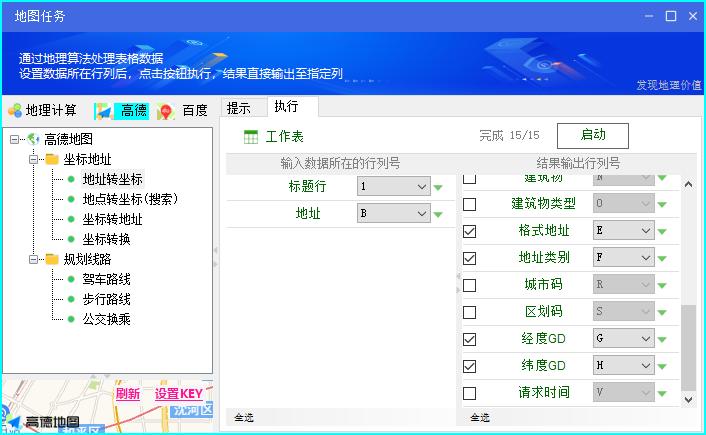This screenshot has height=435, width=706.
Task: Check the 区划码 checkbox
Action: [469, 312]
